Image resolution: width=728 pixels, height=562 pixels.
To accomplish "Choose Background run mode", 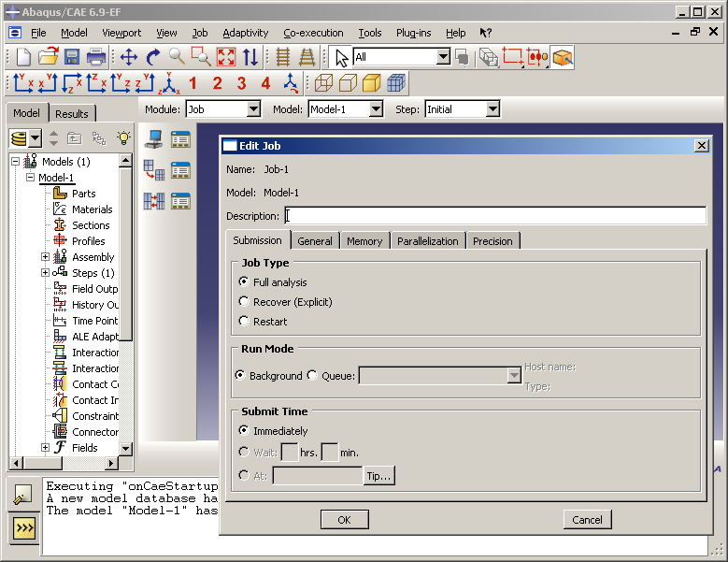I will point(240,375).
